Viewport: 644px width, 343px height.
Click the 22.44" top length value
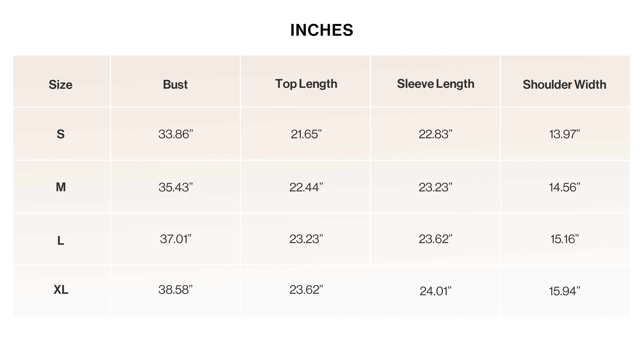[306, 187]
